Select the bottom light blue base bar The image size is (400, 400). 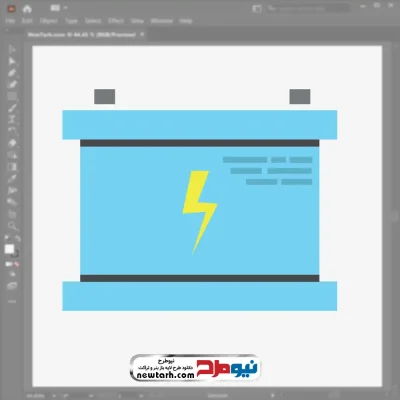(x=200, y=296)
